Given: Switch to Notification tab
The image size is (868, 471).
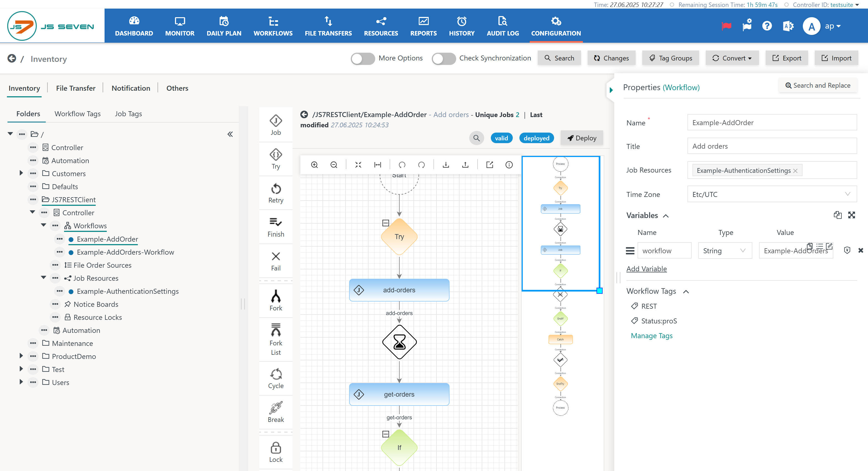Looking at the screenshot, I should pyautogui.click(x=131, y=88).
